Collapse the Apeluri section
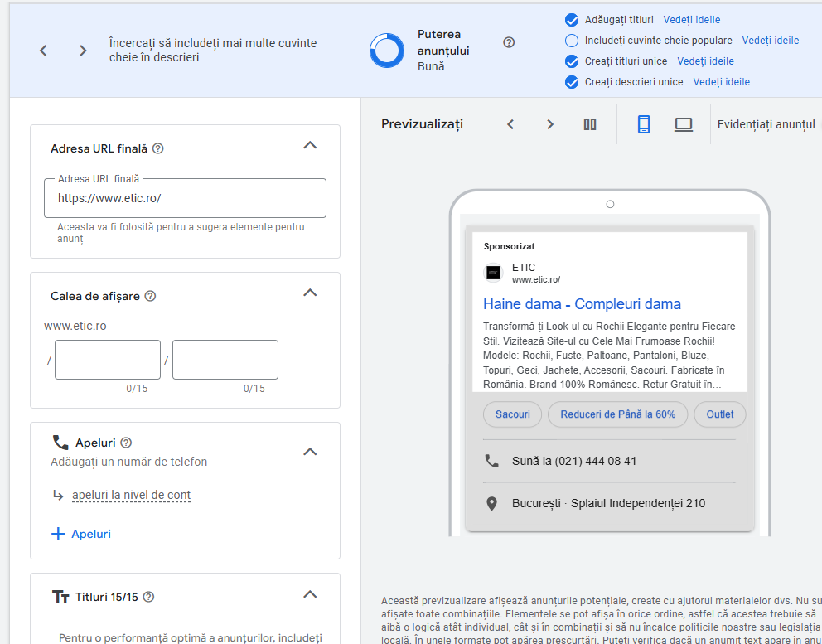 click(310, 452)
